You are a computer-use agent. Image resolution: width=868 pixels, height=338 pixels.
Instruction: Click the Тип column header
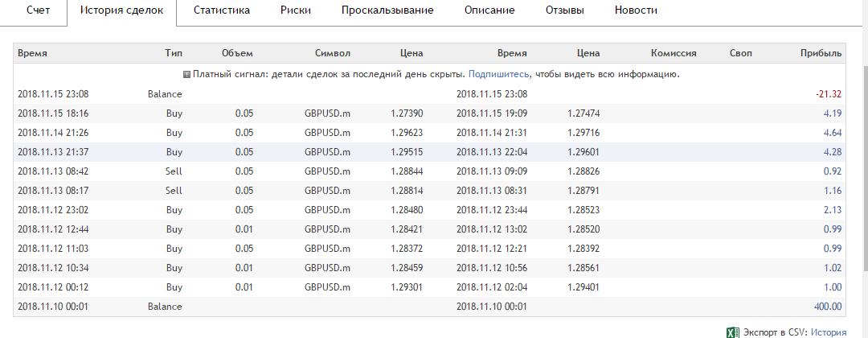(174, 53)
